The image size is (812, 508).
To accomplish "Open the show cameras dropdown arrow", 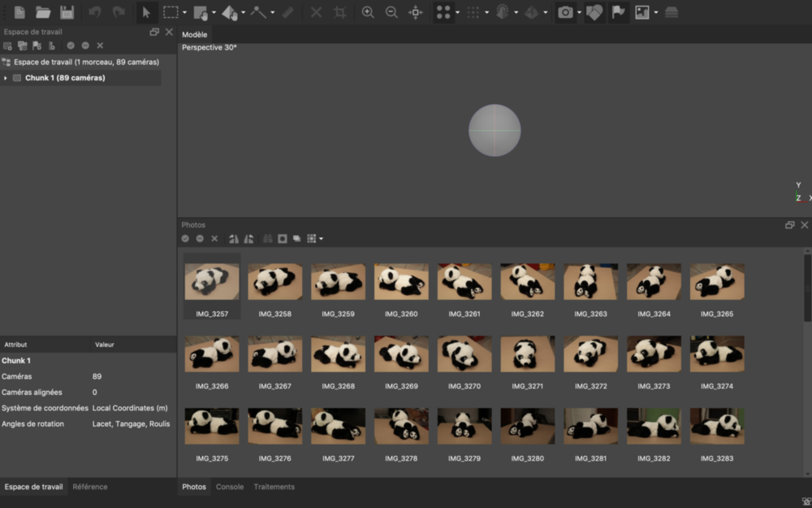I will point(579,12).
